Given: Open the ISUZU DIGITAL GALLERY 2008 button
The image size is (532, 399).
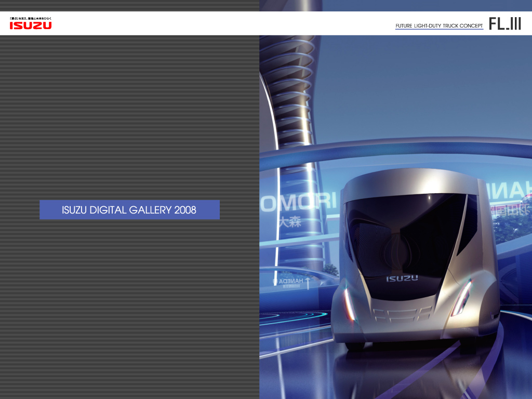Looking at the screenshot, I should (x=129, y=210).
